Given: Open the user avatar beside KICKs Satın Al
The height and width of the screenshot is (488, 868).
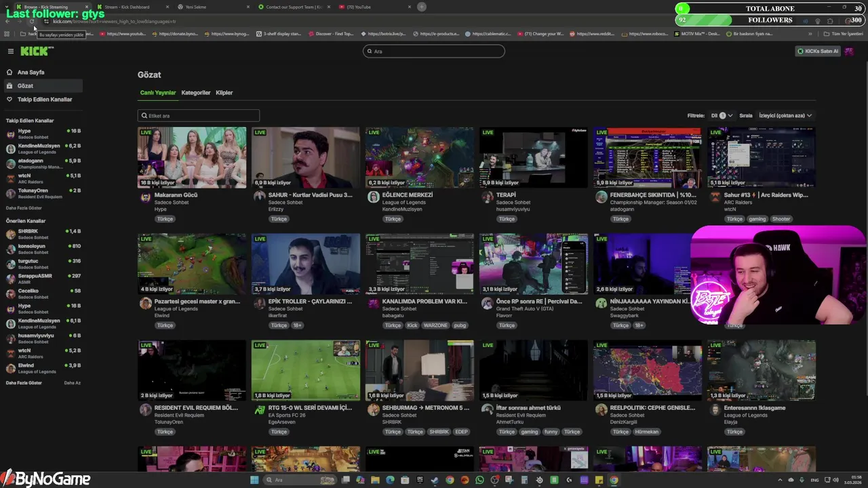Looking at the screenshot, I should click(x=849, y=51).
